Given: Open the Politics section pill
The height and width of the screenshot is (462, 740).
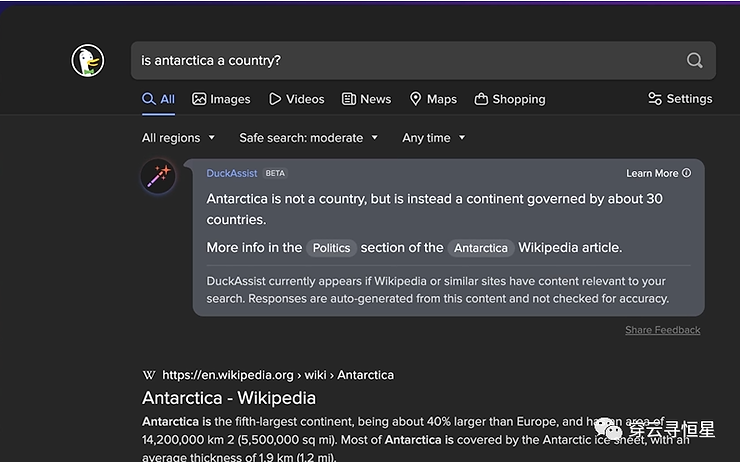Looking at the screenshot, I should click(331, 248).
